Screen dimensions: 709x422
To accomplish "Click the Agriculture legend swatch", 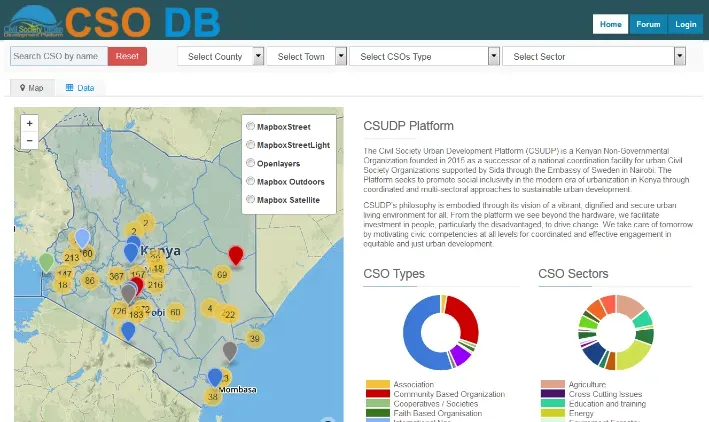I will [553, 384].
